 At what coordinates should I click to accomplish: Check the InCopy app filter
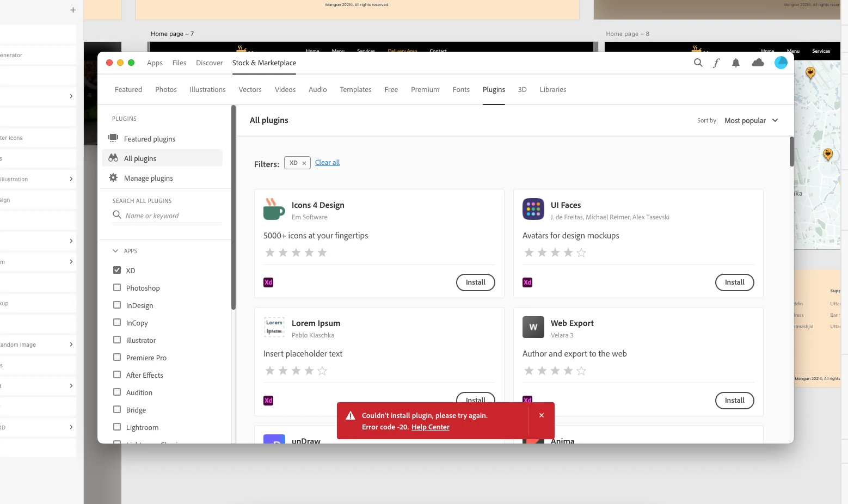pos(117,322)
